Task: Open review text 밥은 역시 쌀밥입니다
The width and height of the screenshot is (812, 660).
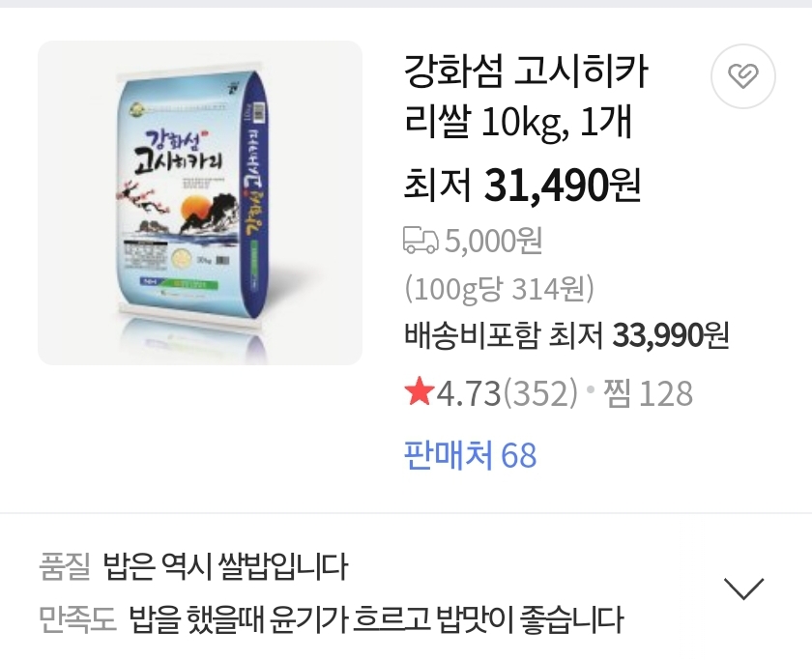Action: [225, 566]
